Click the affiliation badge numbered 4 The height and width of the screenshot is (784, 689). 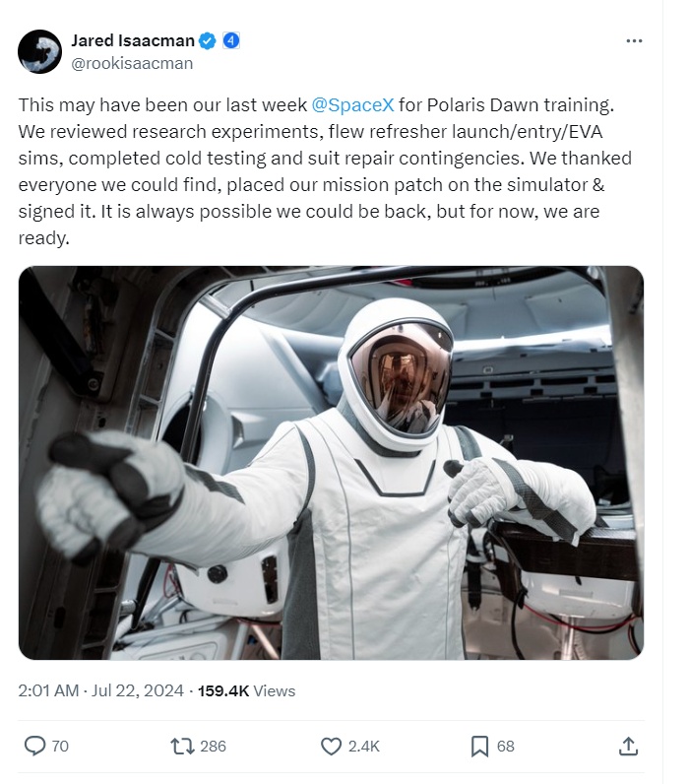coord(230,40)
